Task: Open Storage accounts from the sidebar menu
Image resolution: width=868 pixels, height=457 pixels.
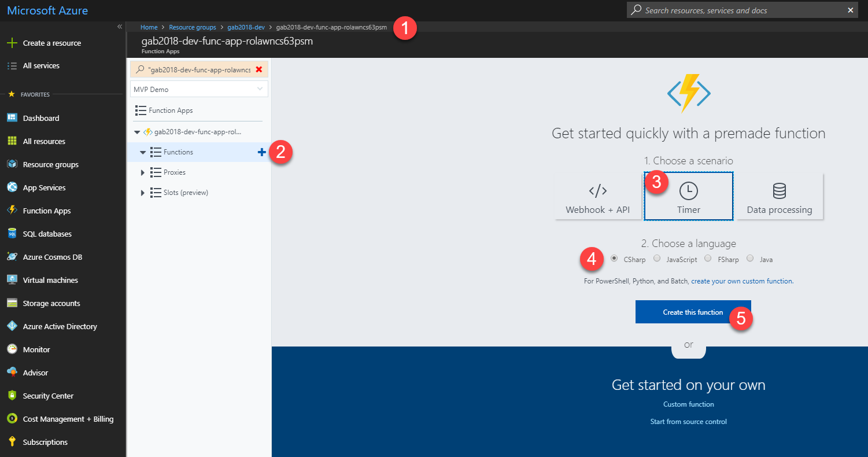Action: [x=51, y=303]
